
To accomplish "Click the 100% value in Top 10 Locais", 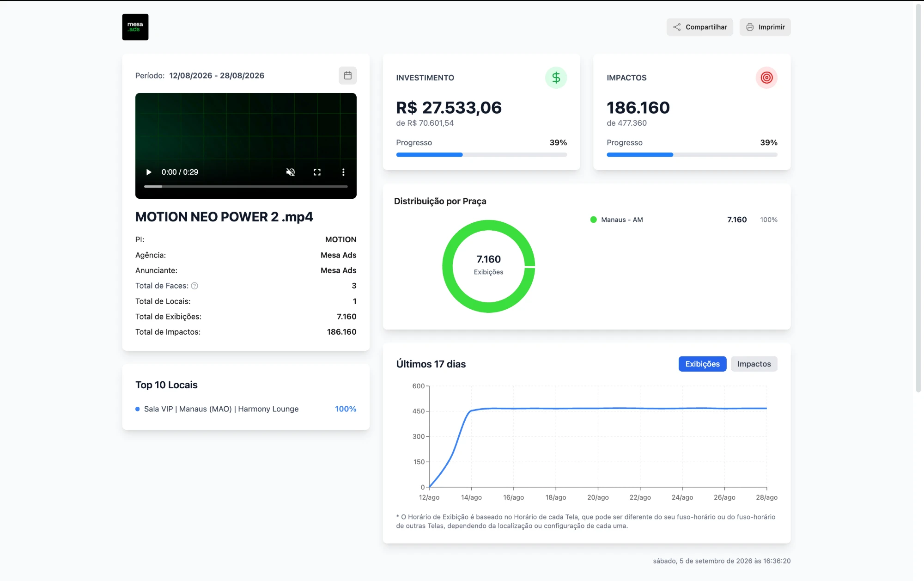I will pos(346,409).
